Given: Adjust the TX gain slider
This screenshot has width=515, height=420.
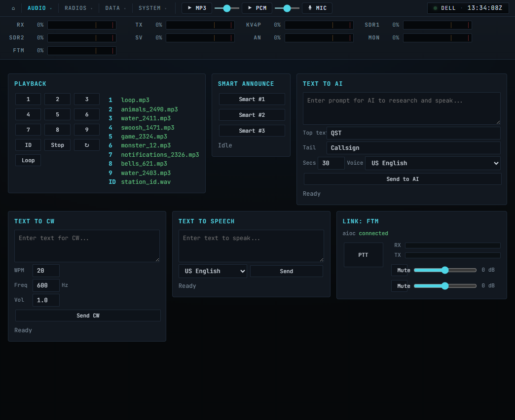Looking at the screenshot, I should coord(445,286).
